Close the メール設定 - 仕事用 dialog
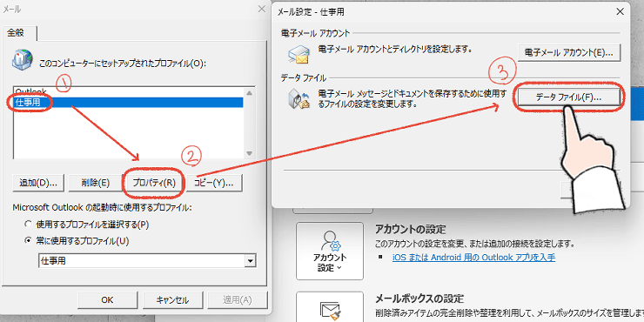644x322 pixels. point(620,12)
